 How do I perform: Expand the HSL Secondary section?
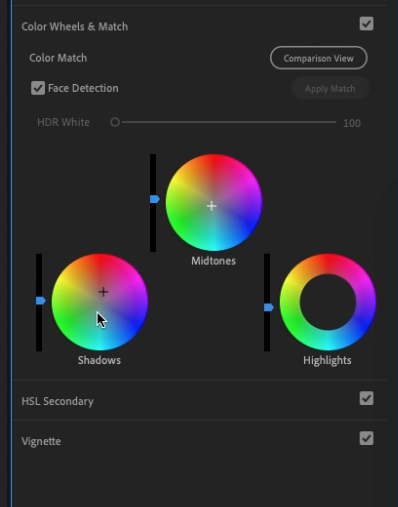[x=57, y=401]
